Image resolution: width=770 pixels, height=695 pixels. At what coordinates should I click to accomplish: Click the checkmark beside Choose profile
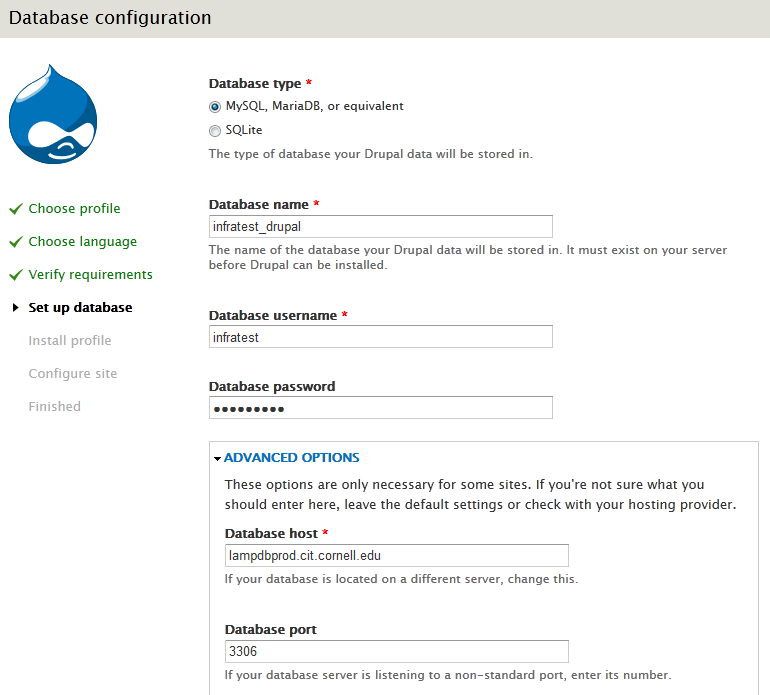(16, 209)
